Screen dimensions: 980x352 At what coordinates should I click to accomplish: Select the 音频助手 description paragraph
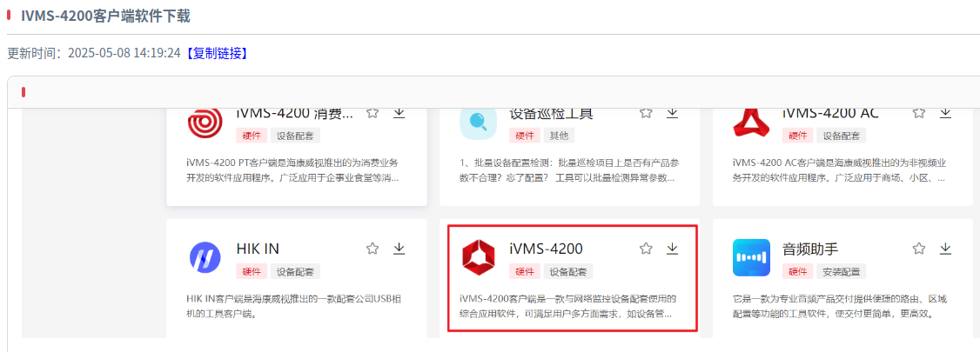[x=842, y=306]
